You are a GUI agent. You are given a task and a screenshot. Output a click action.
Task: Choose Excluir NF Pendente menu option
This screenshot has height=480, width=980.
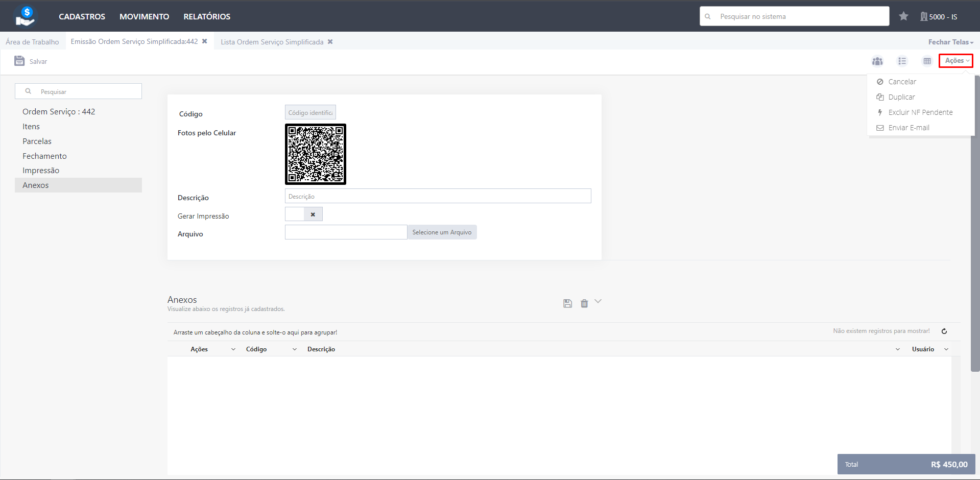pyautogui.click(x=920, y=112)
